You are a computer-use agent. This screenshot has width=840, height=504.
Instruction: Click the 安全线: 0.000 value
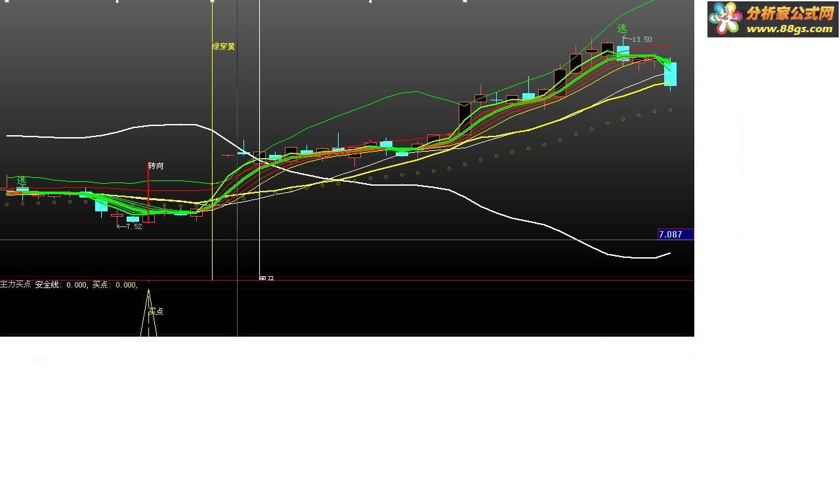tap(61, 285)
